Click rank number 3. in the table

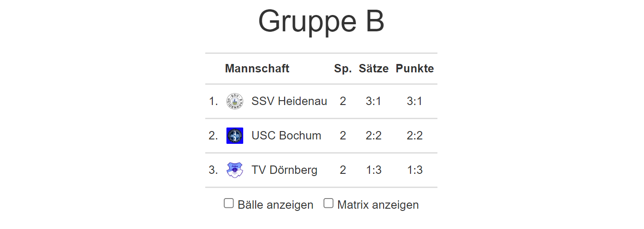(214, 170)
